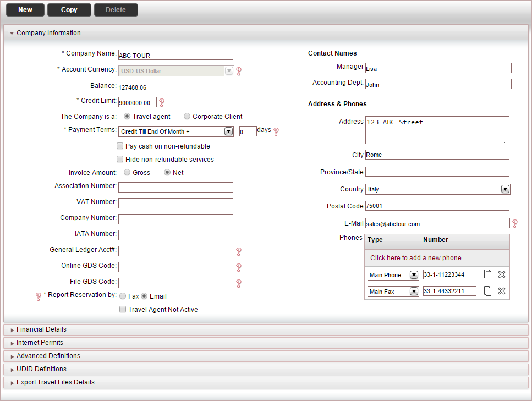Expand the Advanced Definitions section
This screenshot has width=532, height=401.
12,356
